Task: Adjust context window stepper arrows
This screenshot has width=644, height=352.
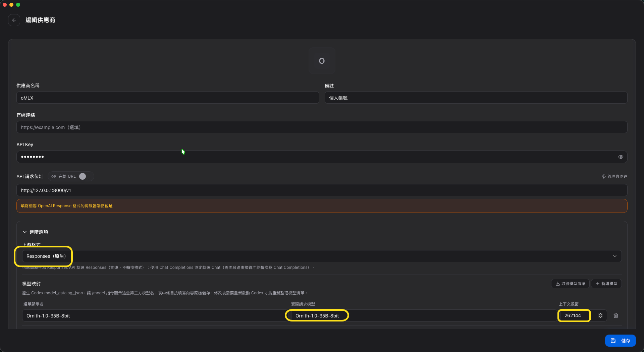Action: (x=600, y=315)
